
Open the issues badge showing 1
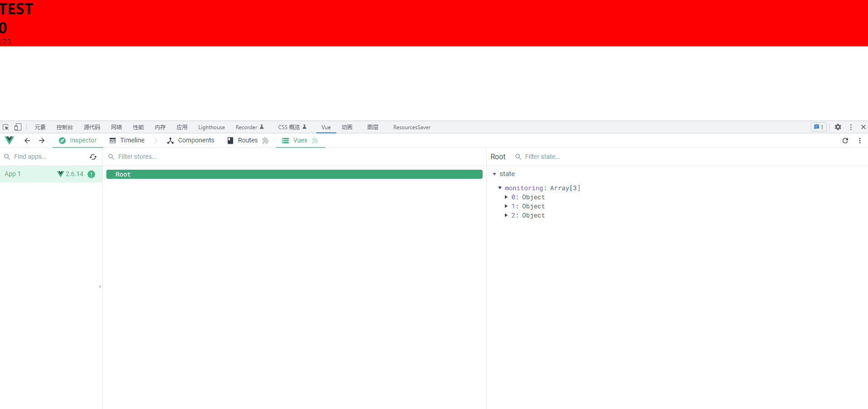click(818, 127)
